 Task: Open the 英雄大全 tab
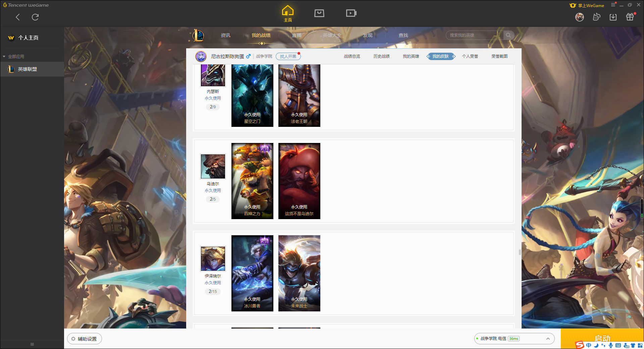tap(332, 35)
